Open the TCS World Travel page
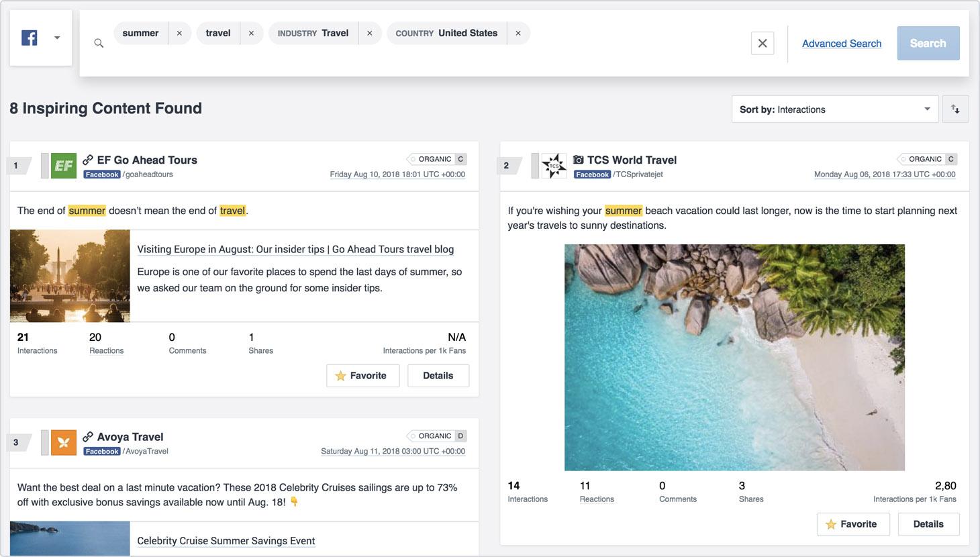980x557 pixels. click(632, 160)
